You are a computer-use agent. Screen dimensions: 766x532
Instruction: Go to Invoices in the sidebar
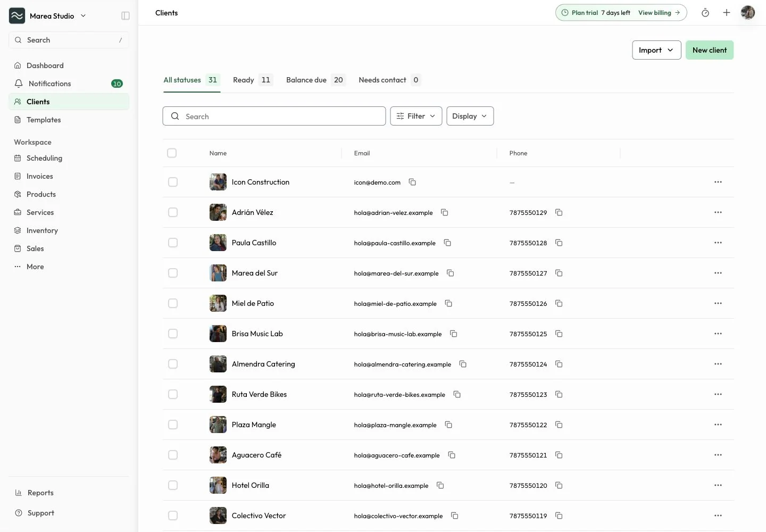tap(69, 176)
